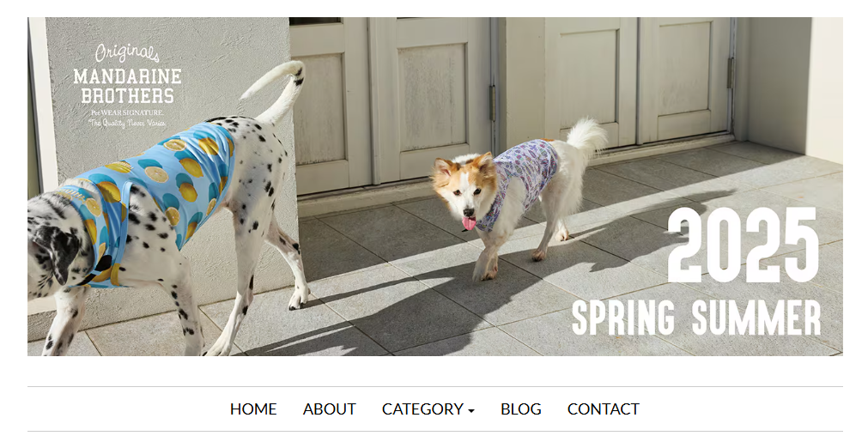Click the cursive Originals script in logo
The height and width of the screenshot is (448, 868).
pyautogui.click(x=127, y=54)
